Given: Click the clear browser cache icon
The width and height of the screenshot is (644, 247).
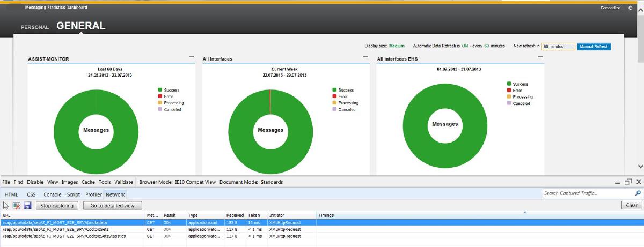Looking at the screenshot, I should coord(17,205).
